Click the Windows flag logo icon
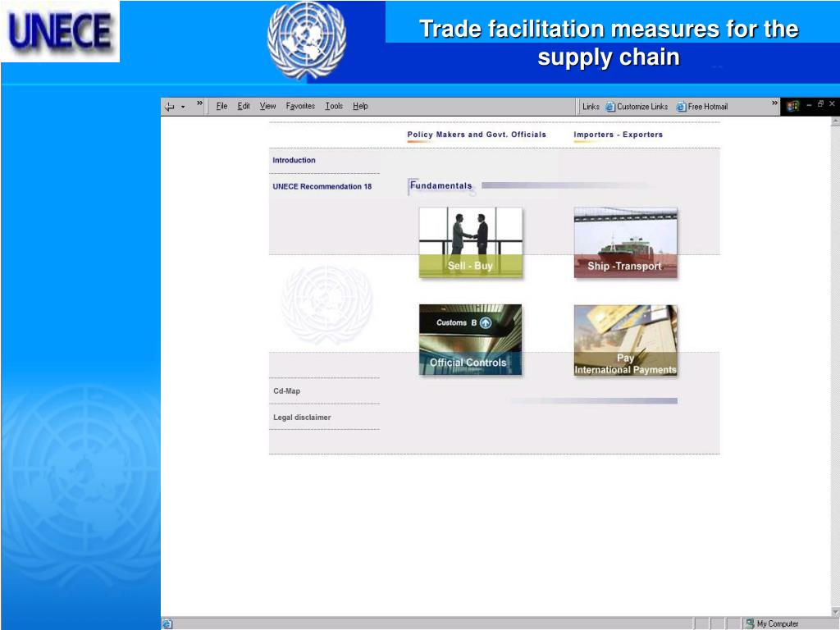This screenshot has height=630, width=840. [793, 106]
